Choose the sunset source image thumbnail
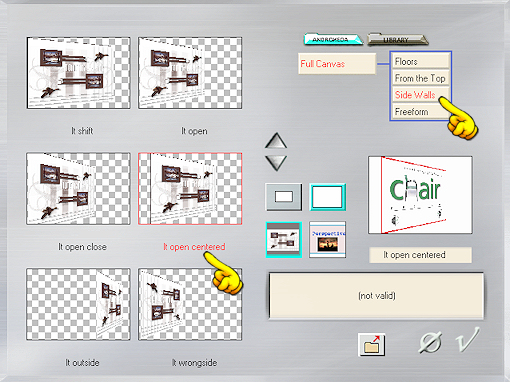This screenshot has height=382, width=510. (327, 240)
